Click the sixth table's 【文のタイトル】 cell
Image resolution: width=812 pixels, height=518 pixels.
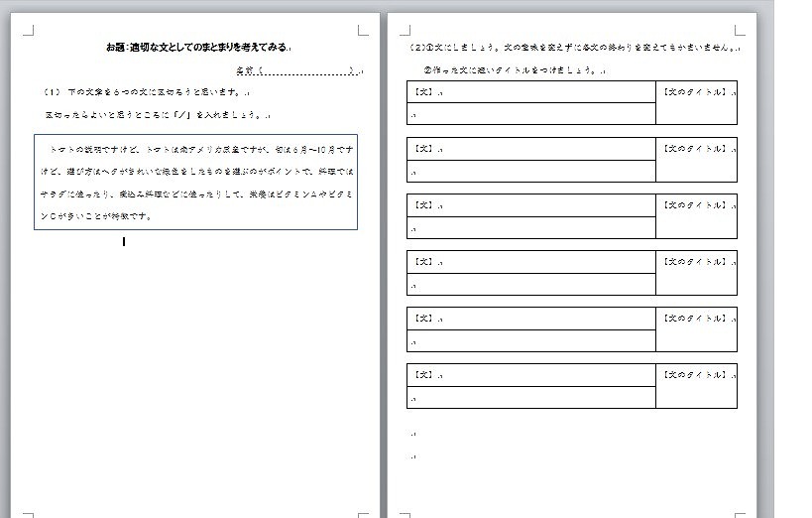point(696,386)
